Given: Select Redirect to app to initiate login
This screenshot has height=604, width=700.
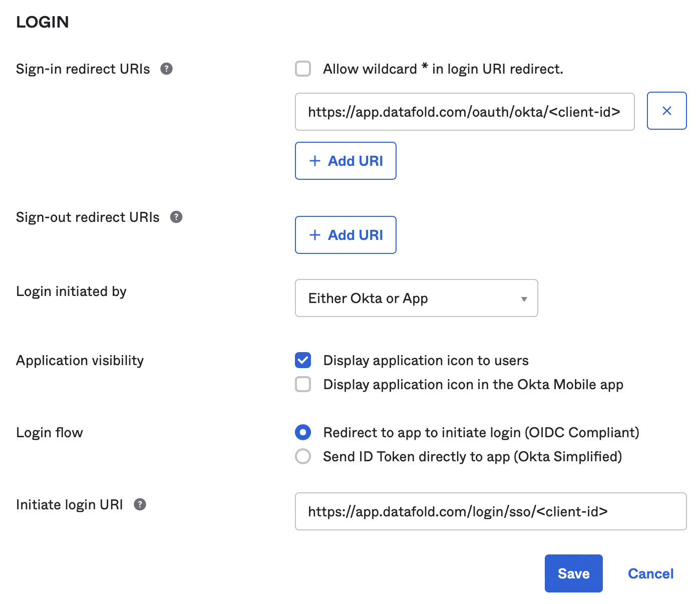Looking at the screenshot, I should click(303, 432).
